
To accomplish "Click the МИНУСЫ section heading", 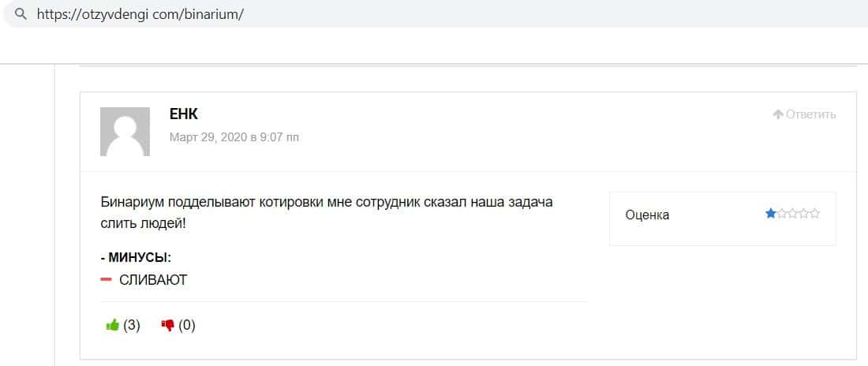I will (x=136, y=258).
